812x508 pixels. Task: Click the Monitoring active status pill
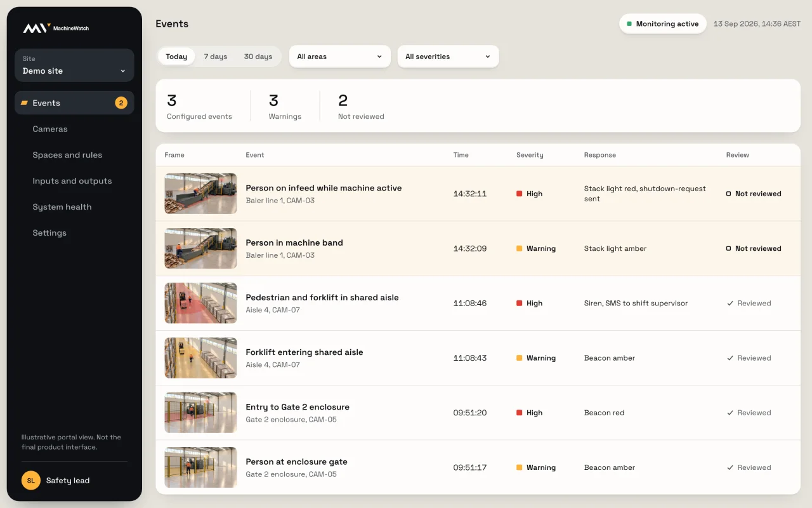point(662,24)
